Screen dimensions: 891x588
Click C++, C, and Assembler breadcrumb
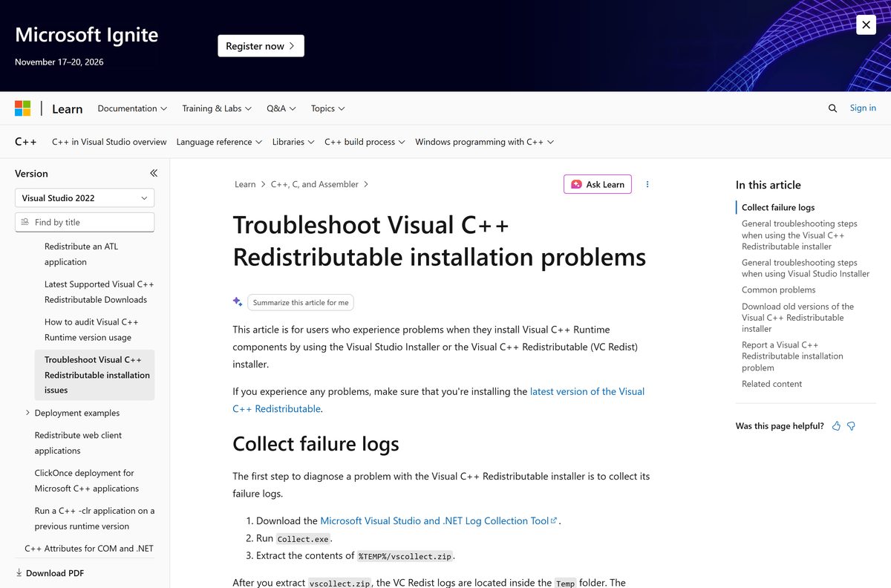(x=314, y=184)
